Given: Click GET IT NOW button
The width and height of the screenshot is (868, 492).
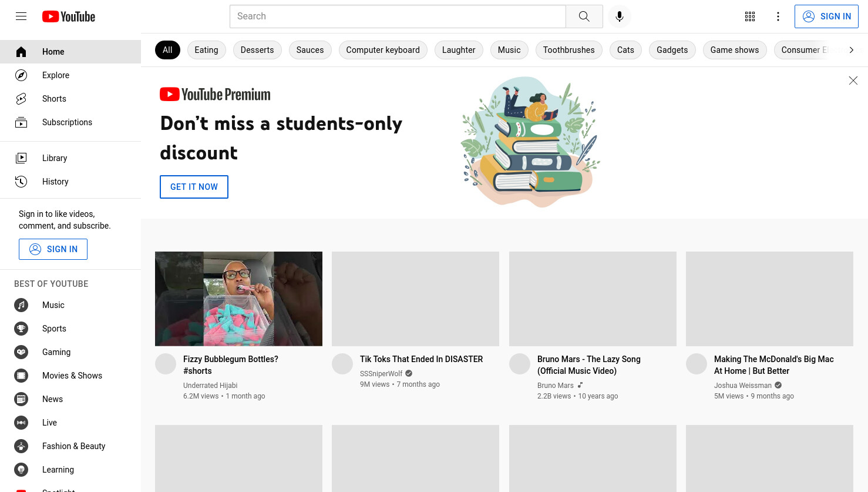Looking at the screenshot, I should tap(194, 187).
